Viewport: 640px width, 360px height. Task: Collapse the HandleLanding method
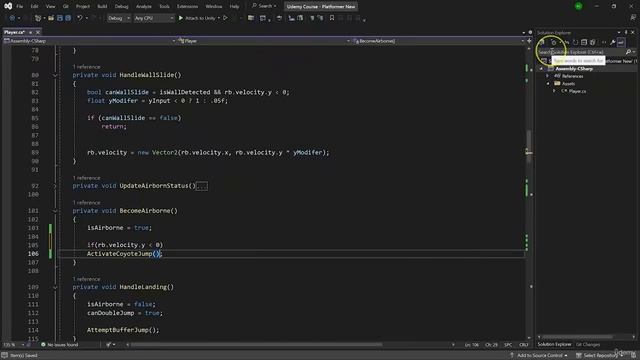[55, 287]
